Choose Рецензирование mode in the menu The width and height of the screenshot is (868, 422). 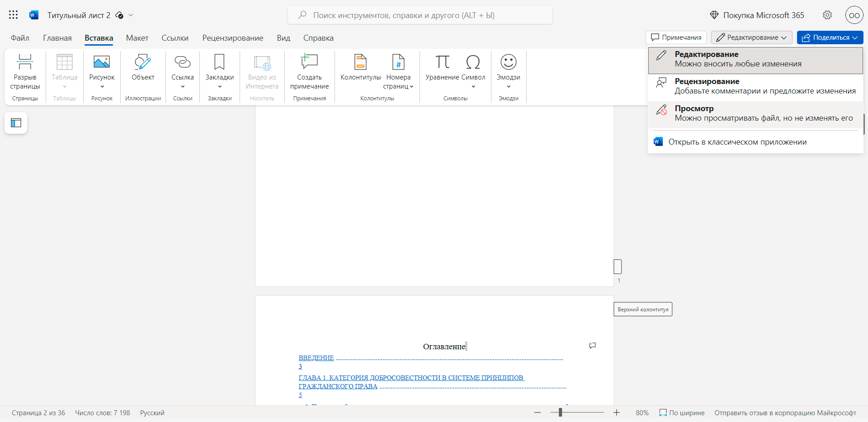point(755,87)
